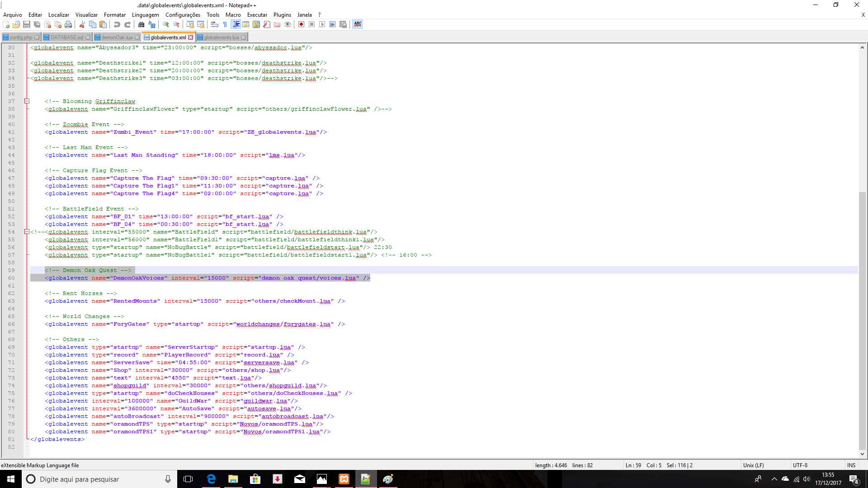Open the user-defined language dialog icon
The height and width of the screenshot is (488, 868).
pyautogui.click(x=246, y=24)
